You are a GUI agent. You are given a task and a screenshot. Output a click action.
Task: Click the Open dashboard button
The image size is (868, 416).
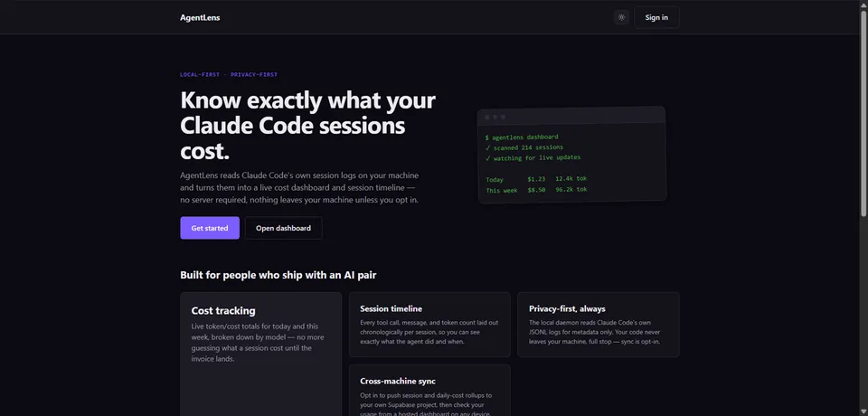click(283, 228)
